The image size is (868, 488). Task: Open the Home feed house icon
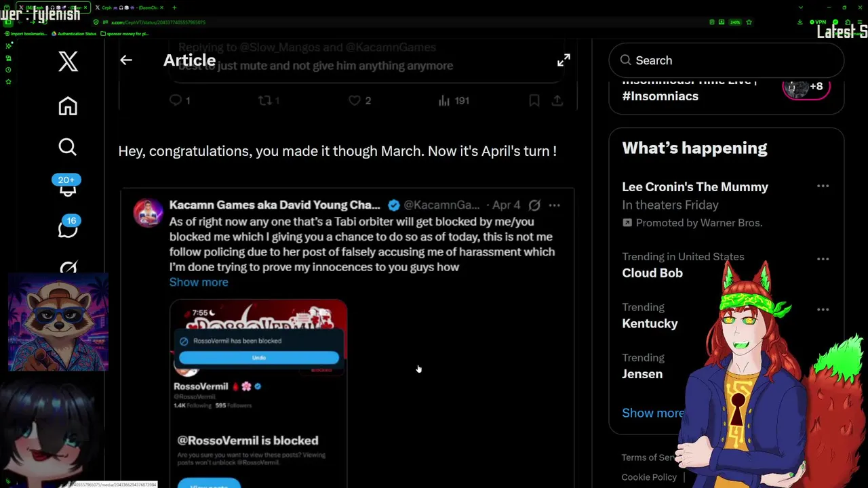click(x=68, y=106)
